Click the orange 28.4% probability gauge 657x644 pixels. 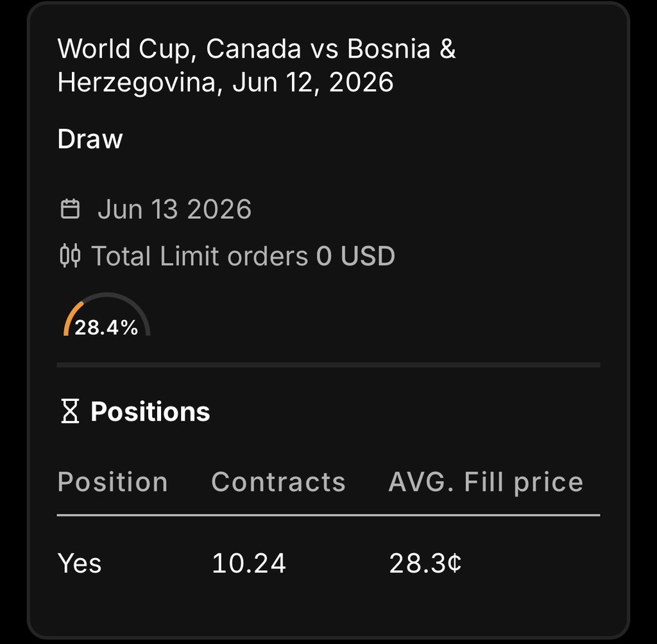107,315
